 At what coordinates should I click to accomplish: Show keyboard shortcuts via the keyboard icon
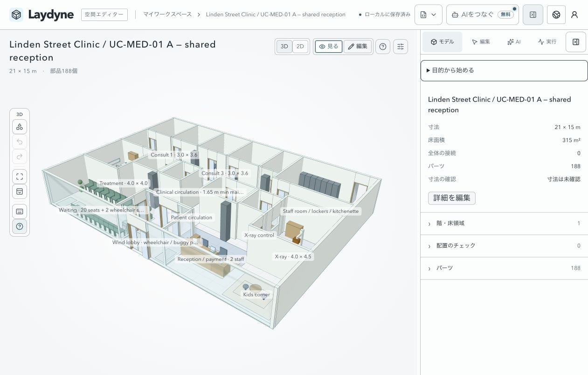click(x=20, y=211)
